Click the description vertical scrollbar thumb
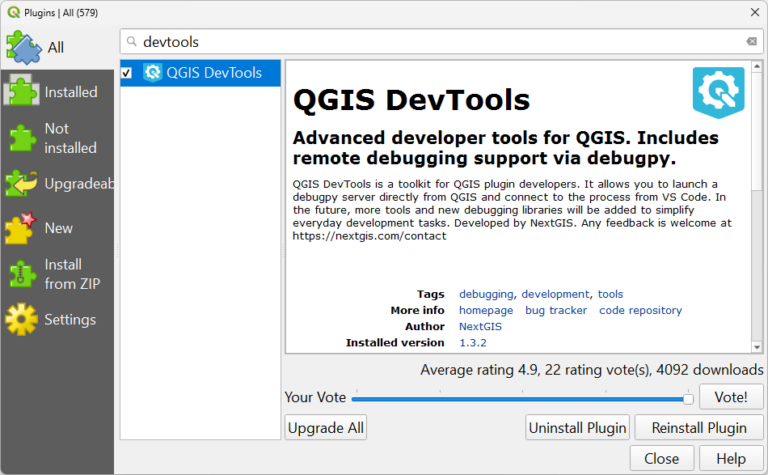 click(757, 132)
